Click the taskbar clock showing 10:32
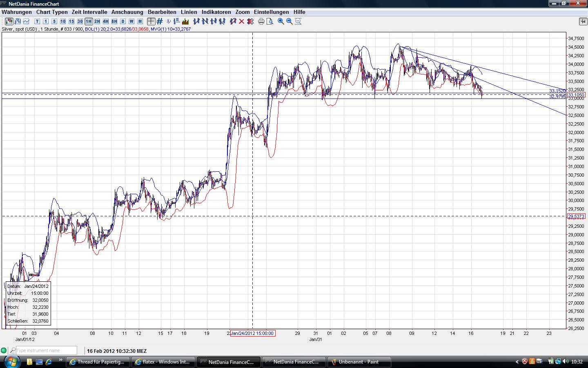Viewport: 588px width, 368px height. (x=577, y=361)
